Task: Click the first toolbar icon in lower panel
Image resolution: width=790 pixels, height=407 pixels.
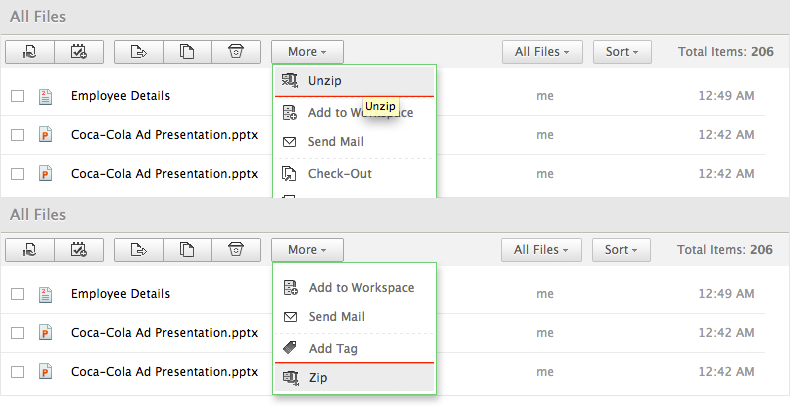Action: click(x=29, y=250)
